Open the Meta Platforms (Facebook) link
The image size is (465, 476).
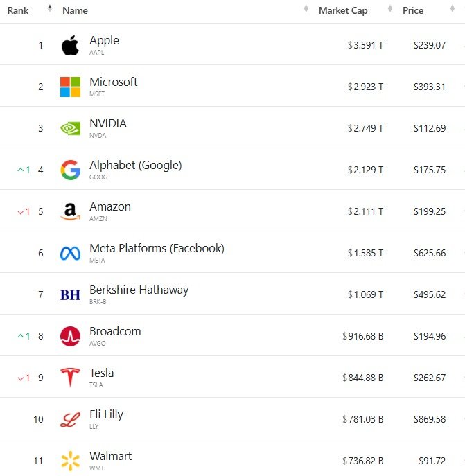coord(157,249)
